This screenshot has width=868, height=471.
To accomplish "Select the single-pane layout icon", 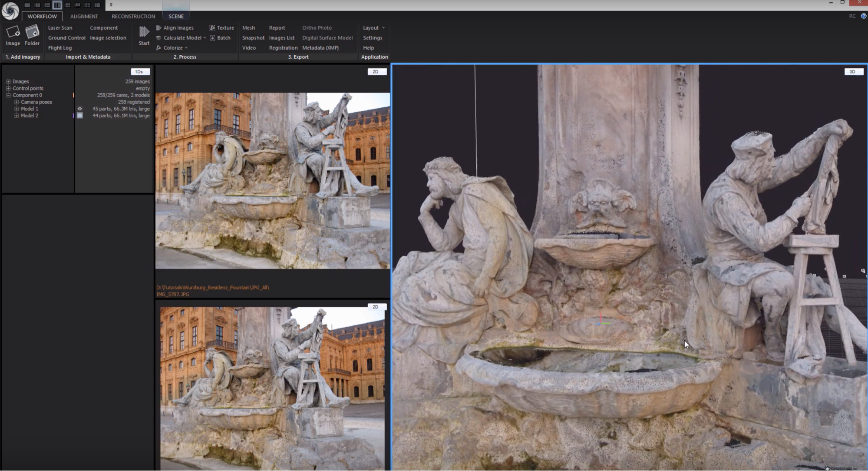I will [x=27, y=5].
